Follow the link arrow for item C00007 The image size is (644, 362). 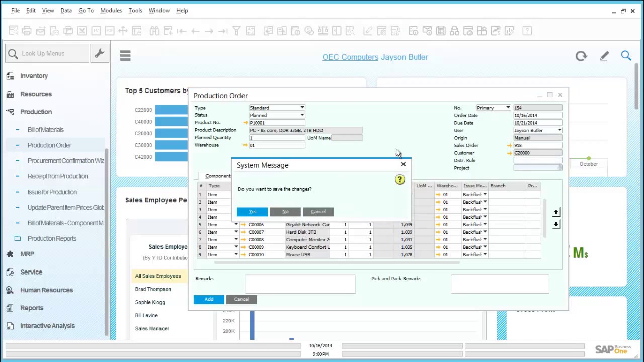click(x=243, y=232)
